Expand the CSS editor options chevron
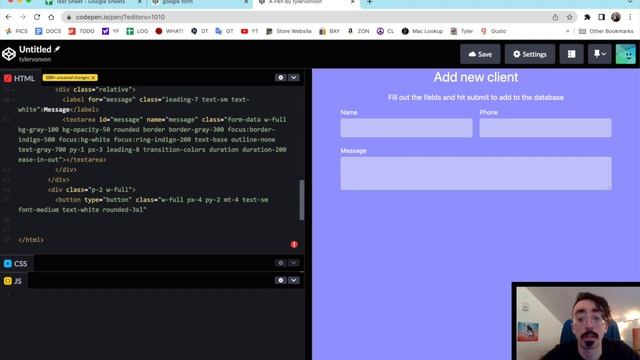The height and width of the screenshot is (360, 640). point(293,263)
